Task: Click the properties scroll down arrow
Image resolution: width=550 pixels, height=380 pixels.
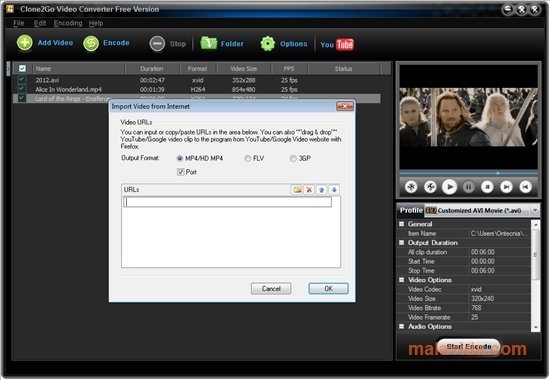Action: pyautogui.click(x=536, y=327)
